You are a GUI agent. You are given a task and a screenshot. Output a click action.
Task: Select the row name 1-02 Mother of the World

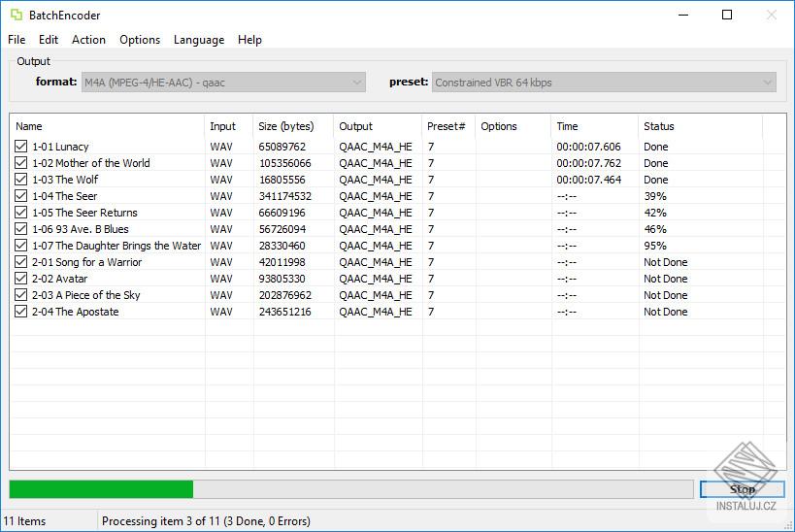click(91, 163)
